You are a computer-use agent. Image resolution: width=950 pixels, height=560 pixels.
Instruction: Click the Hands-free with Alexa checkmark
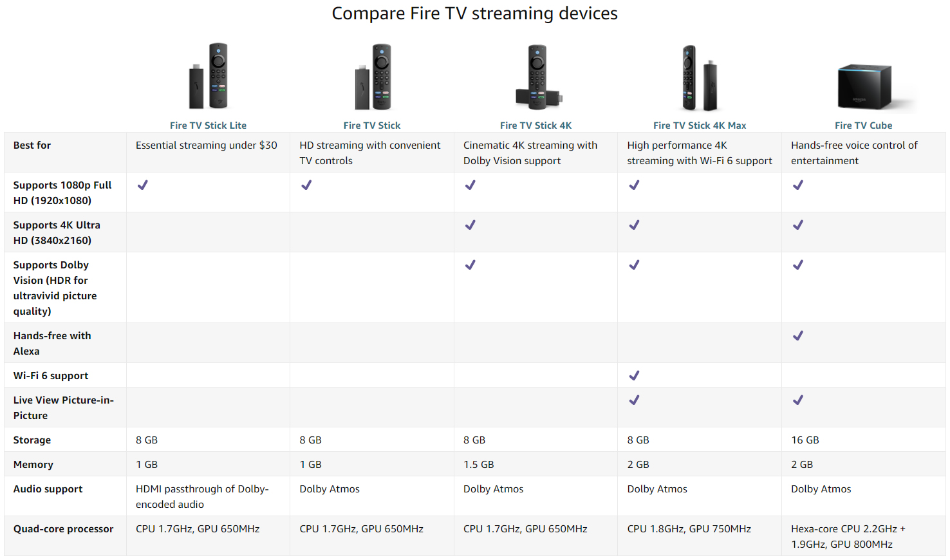click(798, 335)
